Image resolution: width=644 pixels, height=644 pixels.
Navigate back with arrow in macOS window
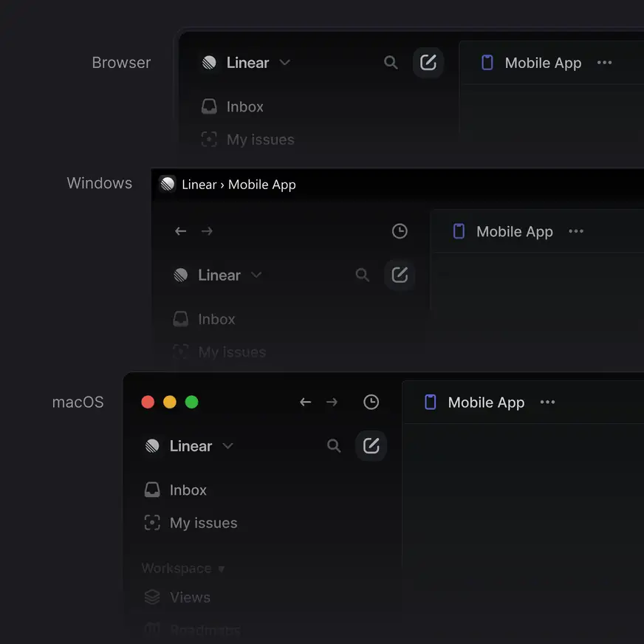[x=306, y=402]
